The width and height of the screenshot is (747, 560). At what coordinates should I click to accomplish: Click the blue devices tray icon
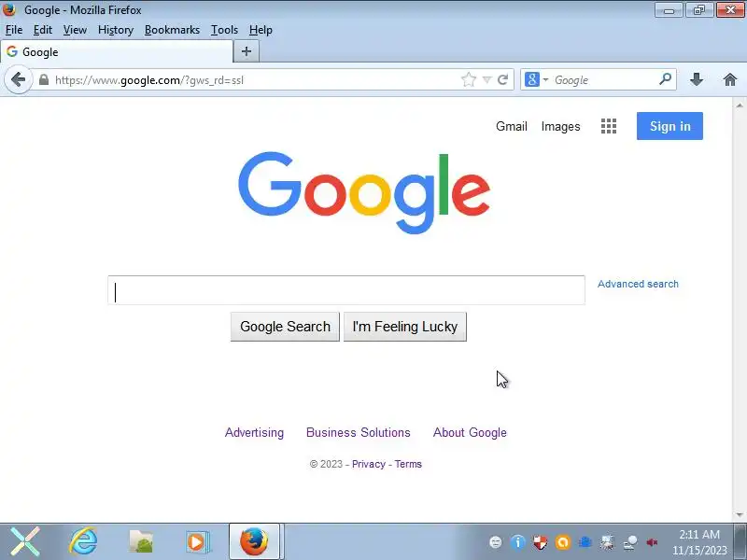coord(585,542)
